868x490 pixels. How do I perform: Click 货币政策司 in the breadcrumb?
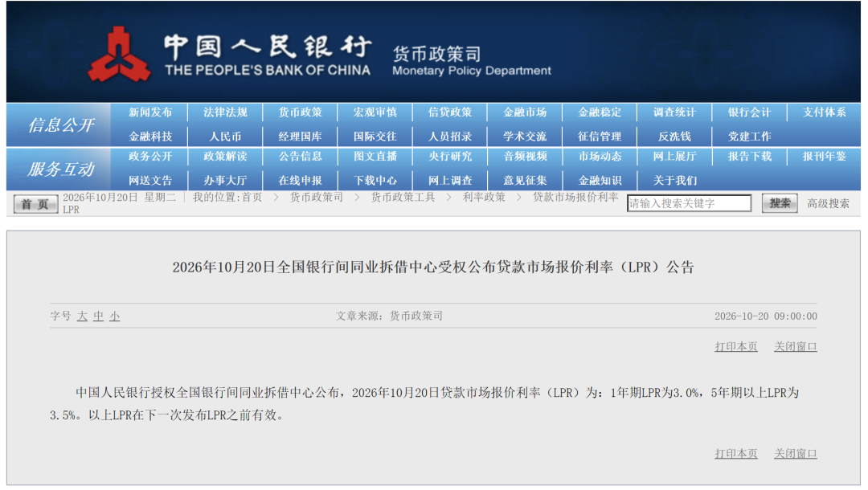(x=316, y=198)
